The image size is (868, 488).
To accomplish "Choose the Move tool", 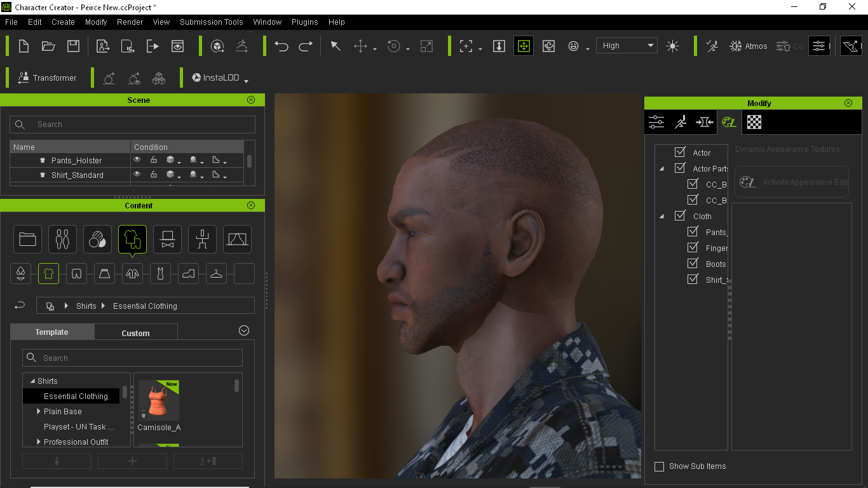I will (360, 46).
